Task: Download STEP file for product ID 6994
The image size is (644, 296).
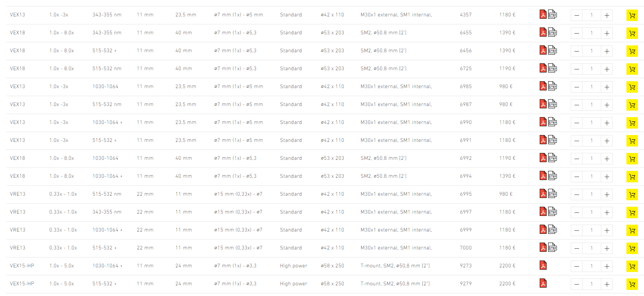Action: pyautogui.click(x=552, y=176)
